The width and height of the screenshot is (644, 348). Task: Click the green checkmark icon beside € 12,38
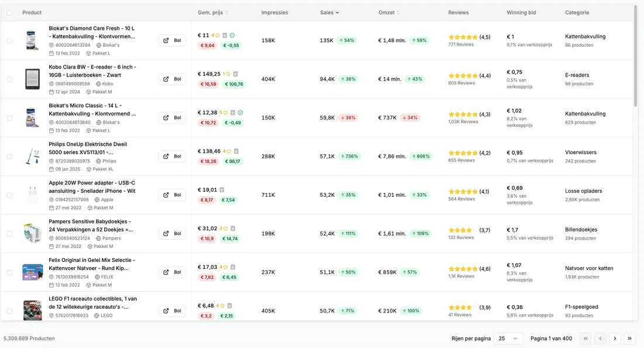pos(240,112)
